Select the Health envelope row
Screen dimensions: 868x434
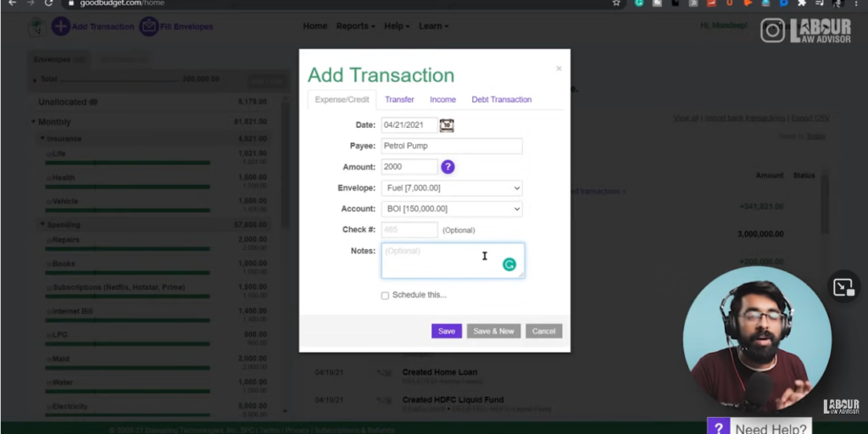coord(156,181)
